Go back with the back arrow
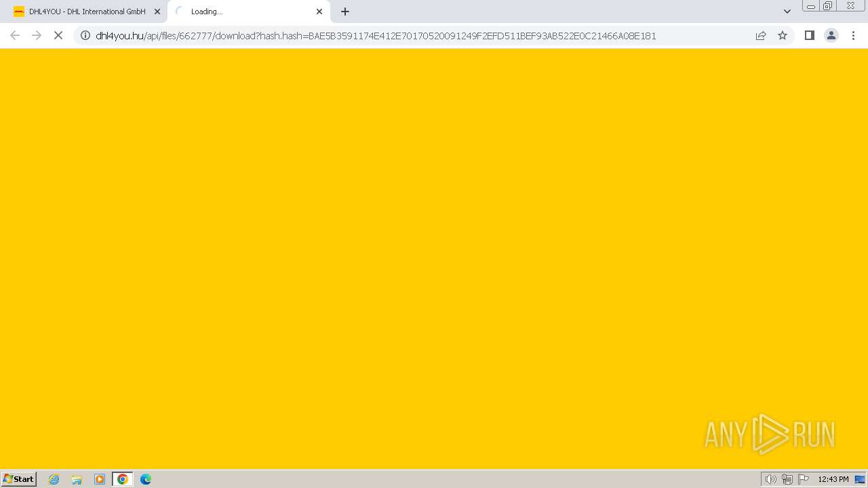The image size is (868, 488). (15, 35)
